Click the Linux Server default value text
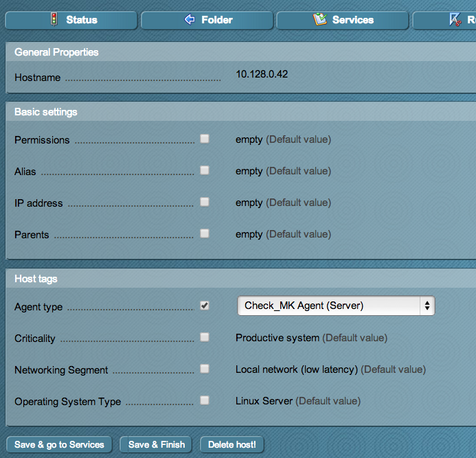 (x=298, y=401)
